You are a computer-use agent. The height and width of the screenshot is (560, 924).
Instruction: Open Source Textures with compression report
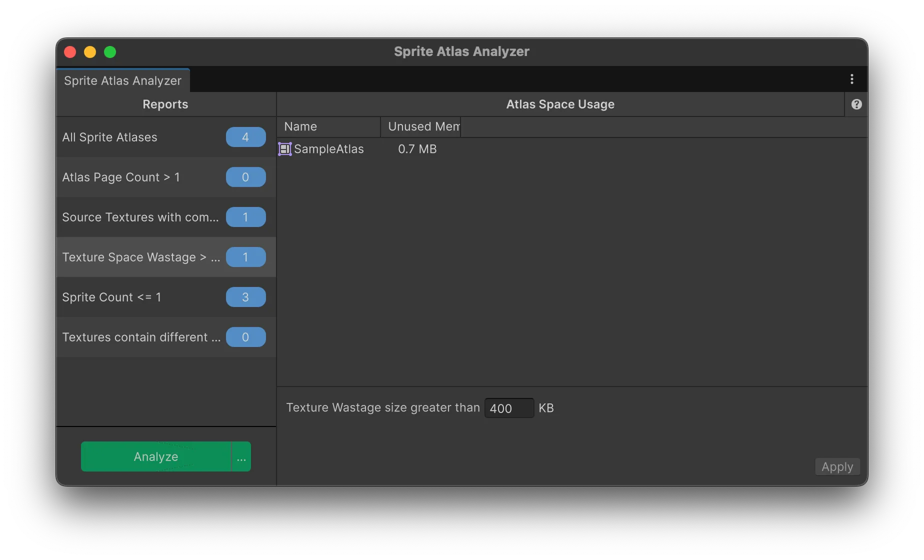140,217
